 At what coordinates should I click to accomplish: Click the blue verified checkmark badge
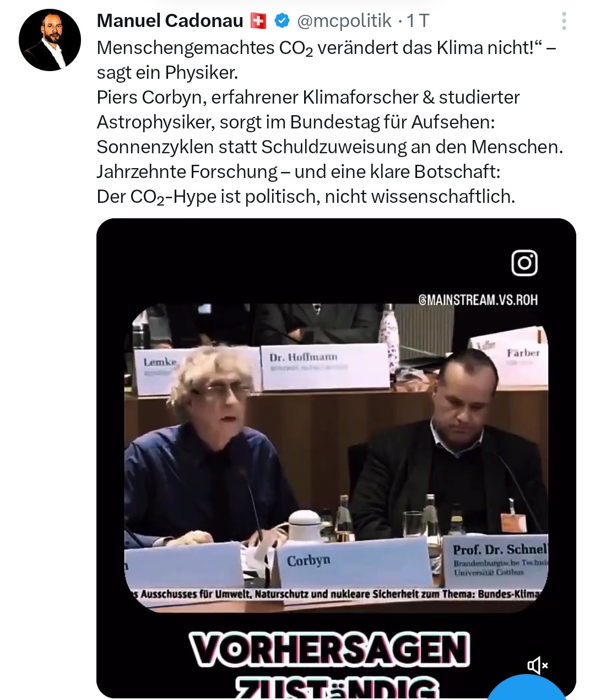(282, 21)
